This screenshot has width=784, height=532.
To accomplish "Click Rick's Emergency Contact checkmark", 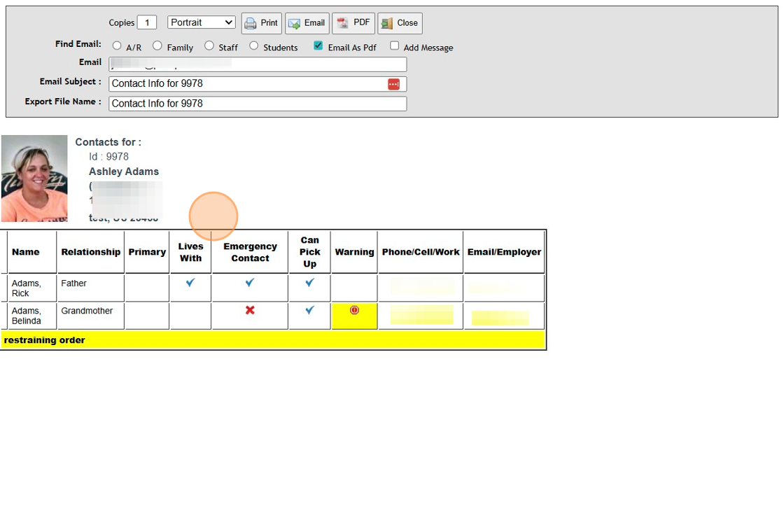I will pyautogui.click(x=250, y=283).
